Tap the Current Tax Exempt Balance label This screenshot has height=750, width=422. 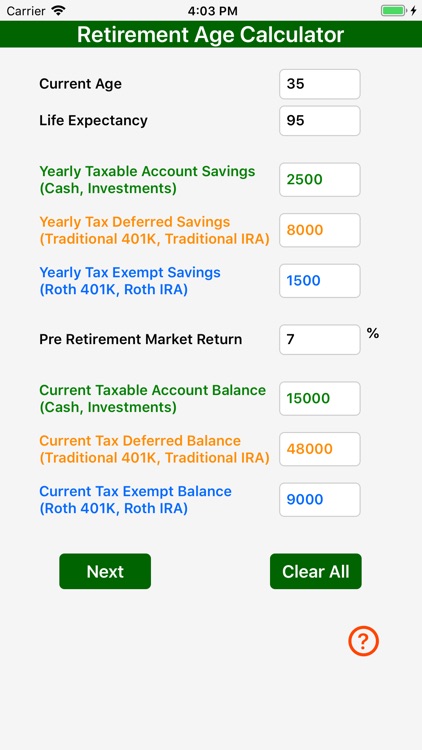(135, 500)
